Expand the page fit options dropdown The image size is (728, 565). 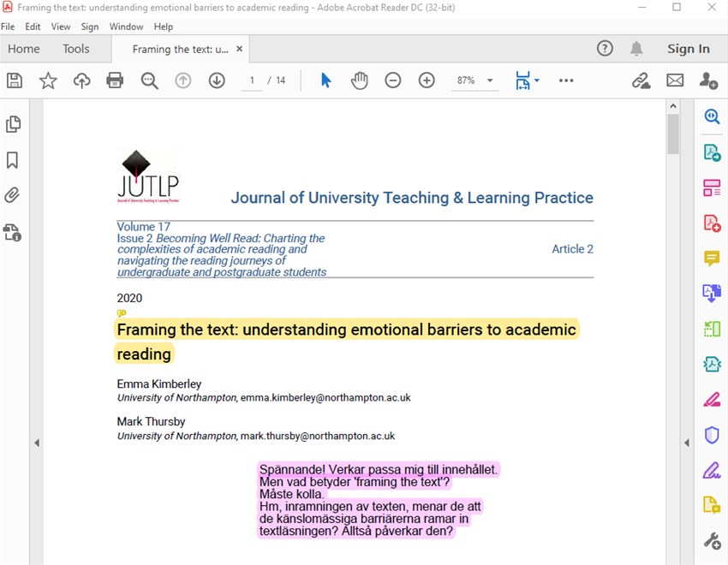(x=536, y=80)
